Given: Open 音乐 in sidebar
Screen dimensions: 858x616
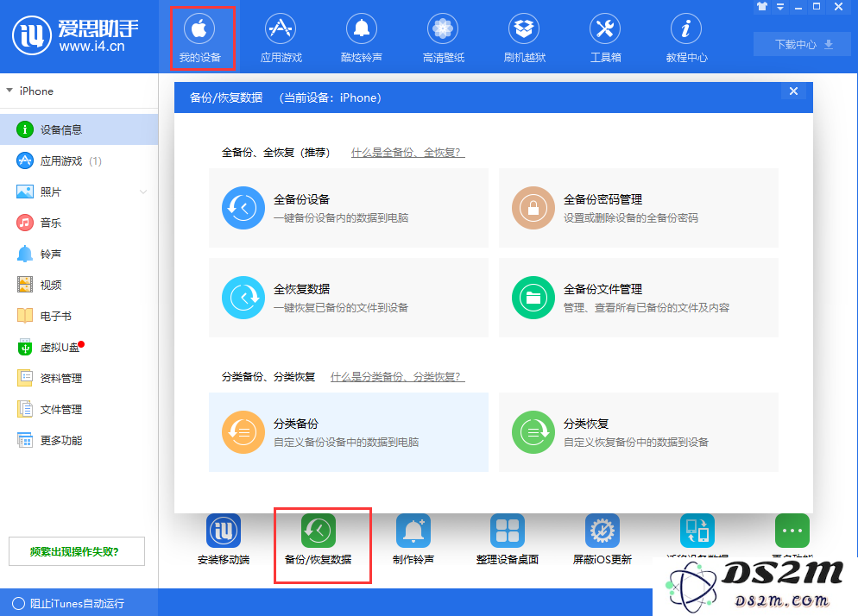Looking at the screenshot, I should 79,223.
